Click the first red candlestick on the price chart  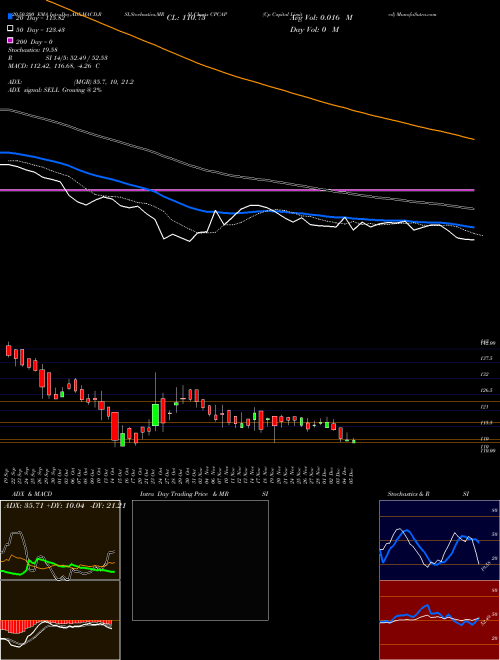(8, 351)
